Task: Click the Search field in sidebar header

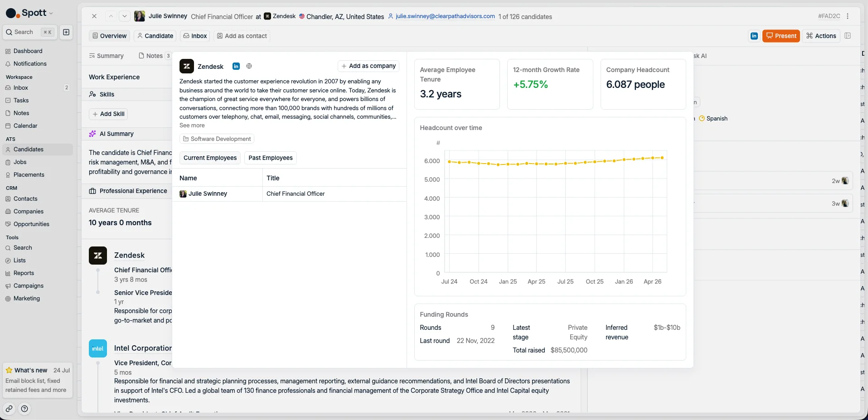Action: click(x=30, y=32)
